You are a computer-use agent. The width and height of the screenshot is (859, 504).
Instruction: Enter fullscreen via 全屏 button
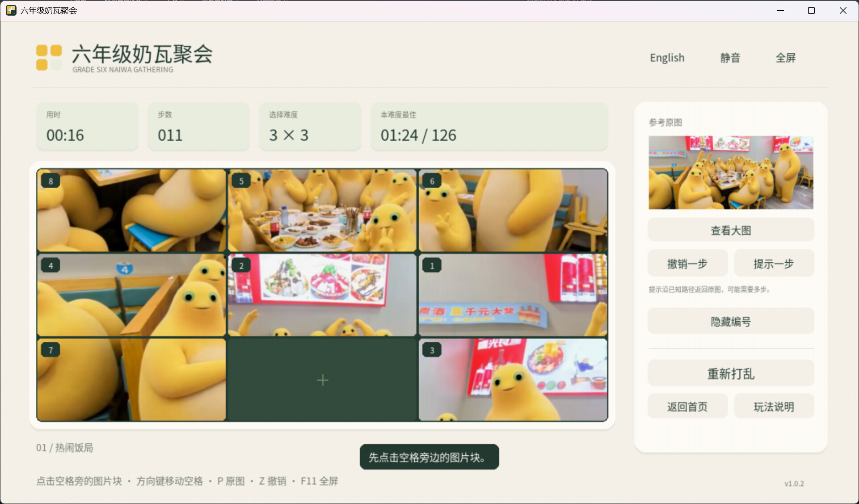[x=786, y=58]
